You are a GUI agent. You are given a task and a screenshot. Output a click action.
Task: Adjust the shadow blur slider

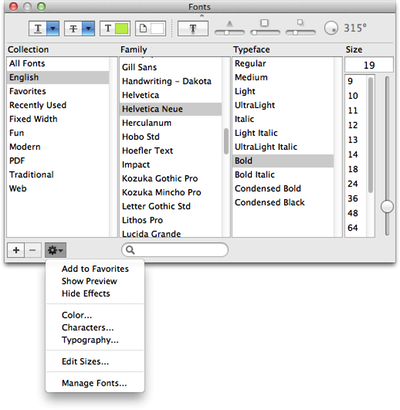point(265,32)
